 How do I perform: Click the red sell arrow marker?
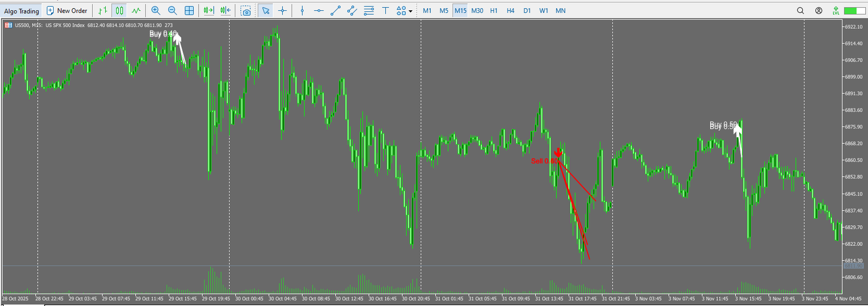[558, 152]
